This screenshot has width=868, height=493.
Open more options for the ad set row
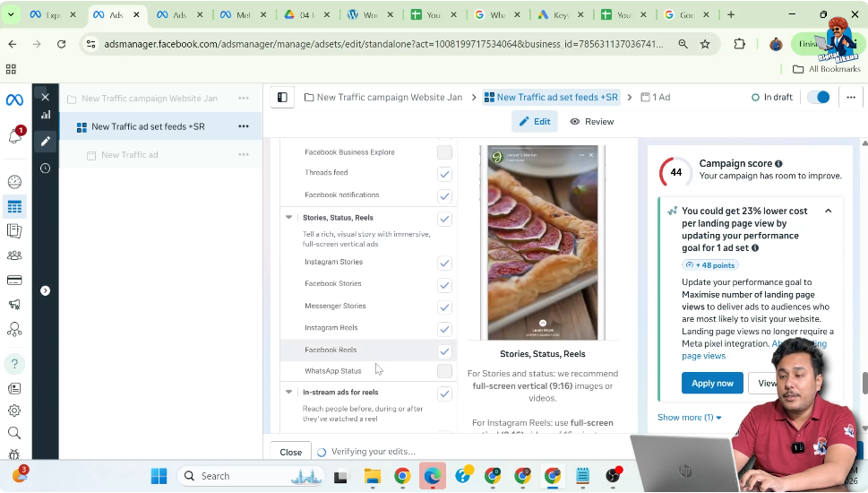point(244,126)
